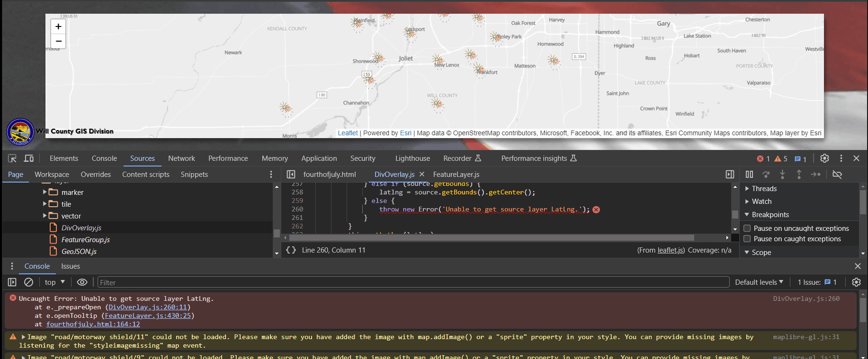868x359 pixels.
Task: Click the live expression eye icon
Action: 82,282
